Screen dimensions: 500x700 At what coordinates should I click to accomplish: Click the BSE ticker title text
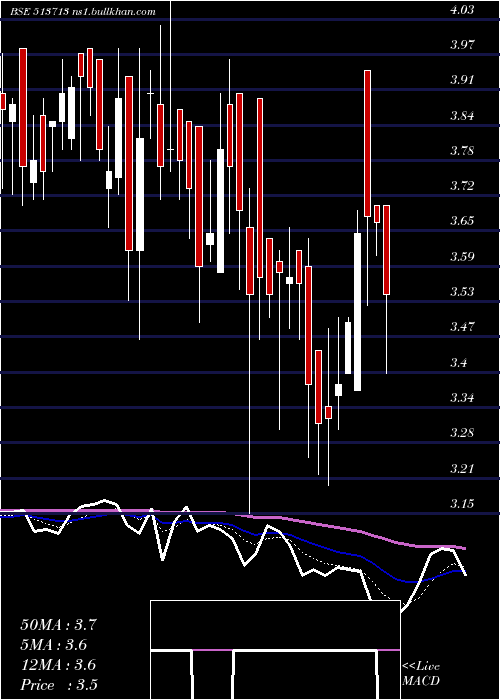point(83,12)
